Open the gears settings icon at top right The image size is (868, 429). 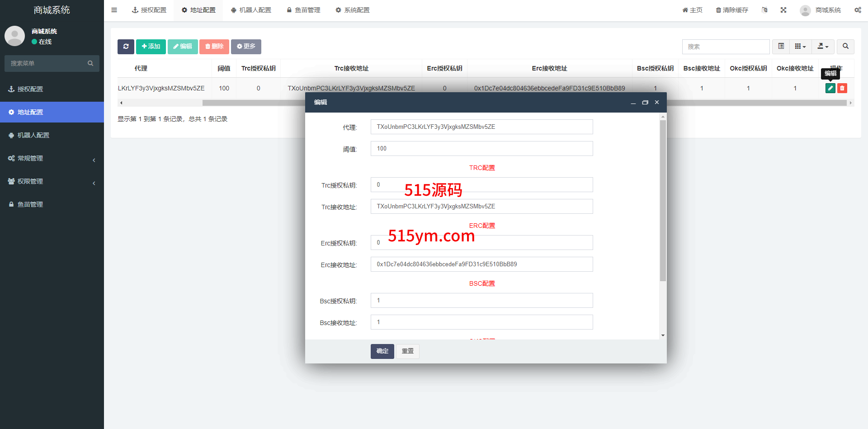[858, 10]
